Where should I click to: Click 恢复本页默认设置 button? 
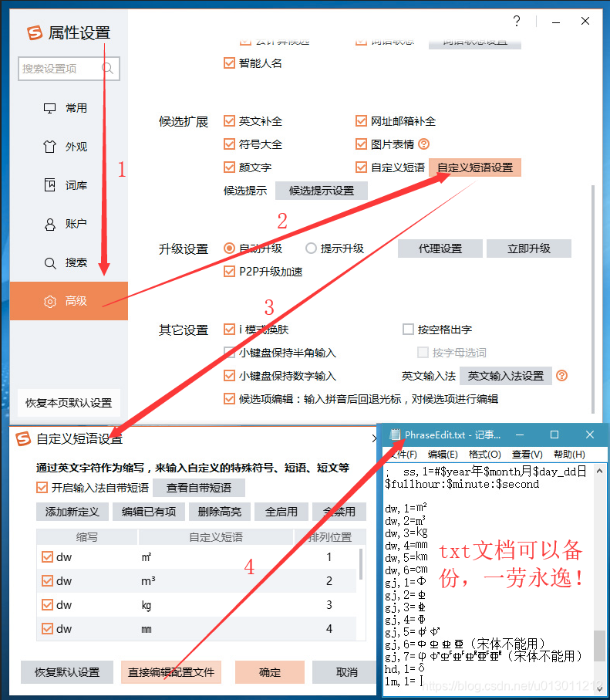point(69,403)
